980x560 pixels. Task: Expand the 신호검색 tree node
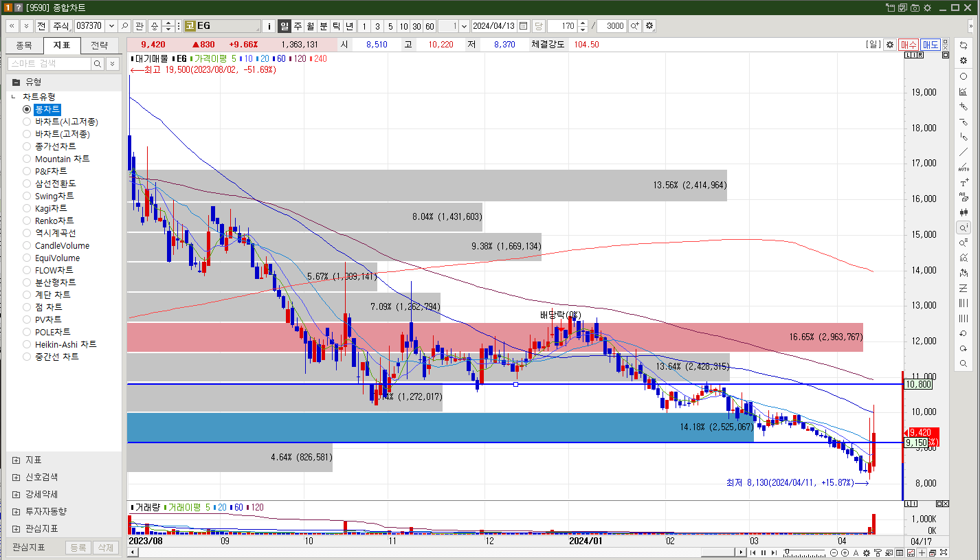click(16, 477)
